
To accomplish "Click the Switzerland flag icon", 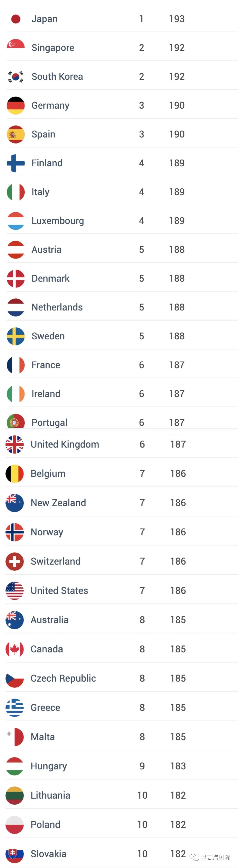I will click(15, 561).
